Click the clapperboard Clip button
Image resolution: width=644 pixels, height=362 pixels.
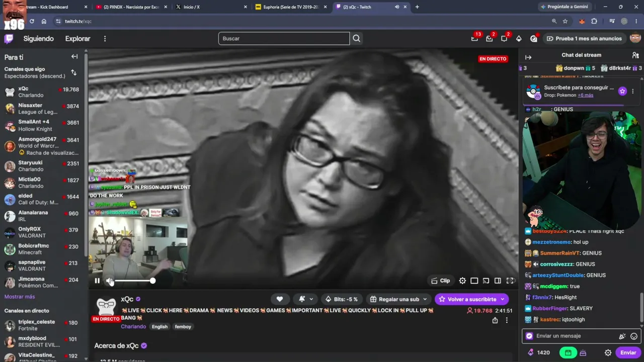pyautogui.click(x=441, y=281)
